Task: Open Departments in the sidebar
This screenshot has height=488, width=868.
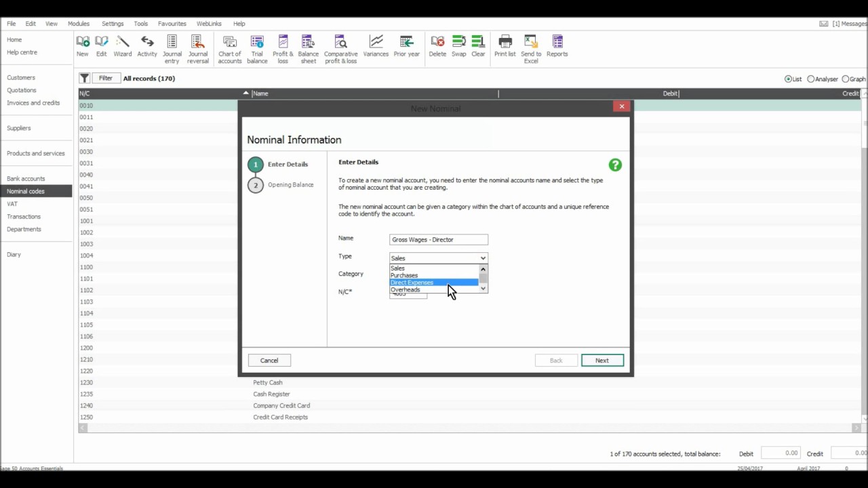Action: [24, 229]
